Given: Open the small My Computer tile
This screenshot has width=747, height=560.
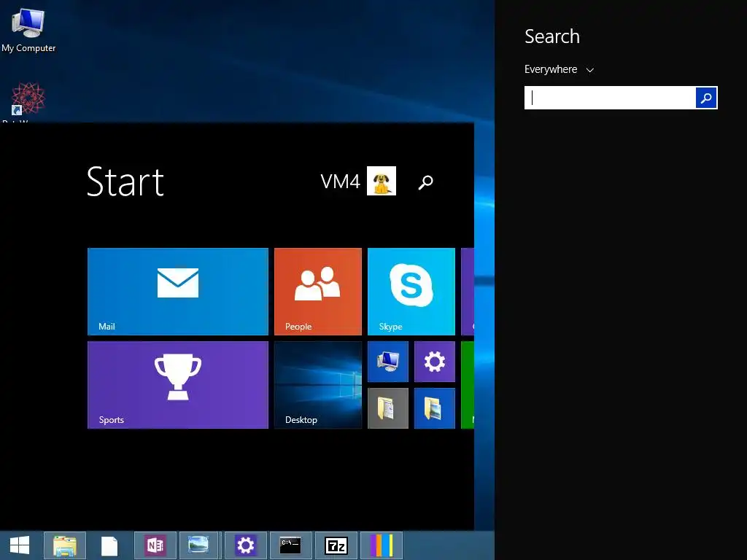Looking at the screenshot, I should coord(388,362).
